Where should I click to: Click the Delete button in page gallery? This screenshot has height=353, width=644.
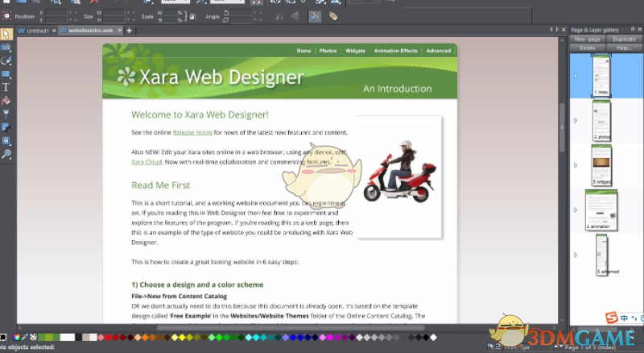(x=588, y=48)
